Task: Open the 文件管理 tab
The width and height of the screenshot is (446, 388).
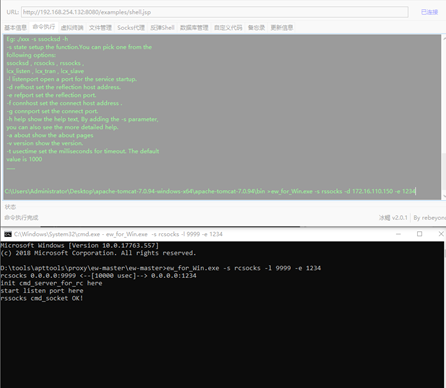Action: (x=100, y=28)
